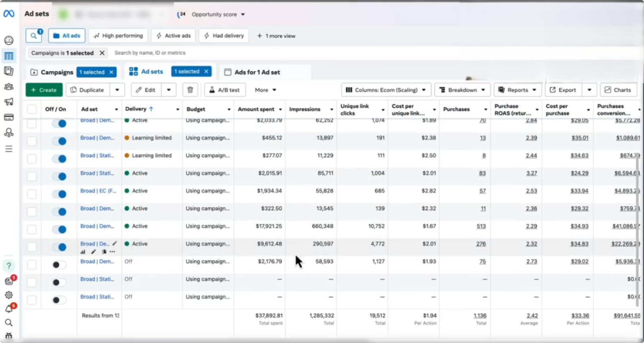The height and width of the screenshot is (343, 644).
Task: Toggle off ad set with $9,612.48 spent
Action: click(59, 247)
